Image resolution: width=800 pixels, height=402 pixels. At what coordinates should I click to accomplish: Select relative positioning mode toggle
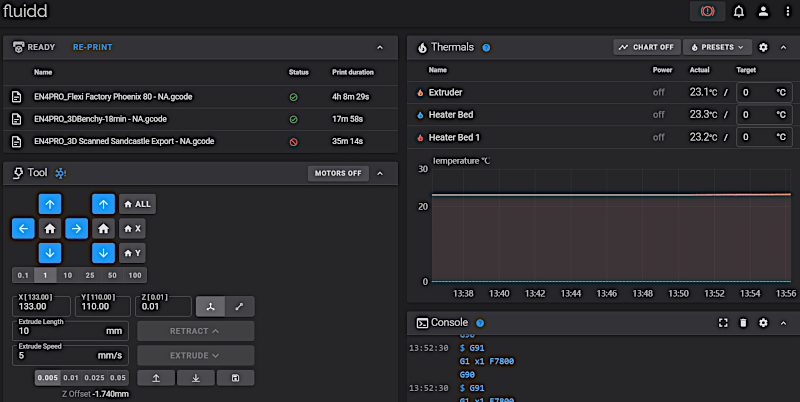coord(239,307)
